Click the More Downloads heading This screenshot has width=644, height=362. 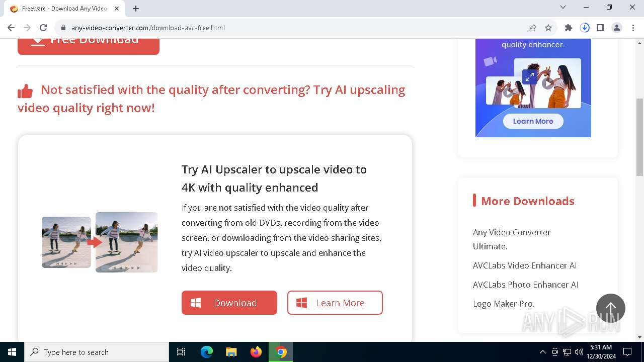[x=528, y=201]
